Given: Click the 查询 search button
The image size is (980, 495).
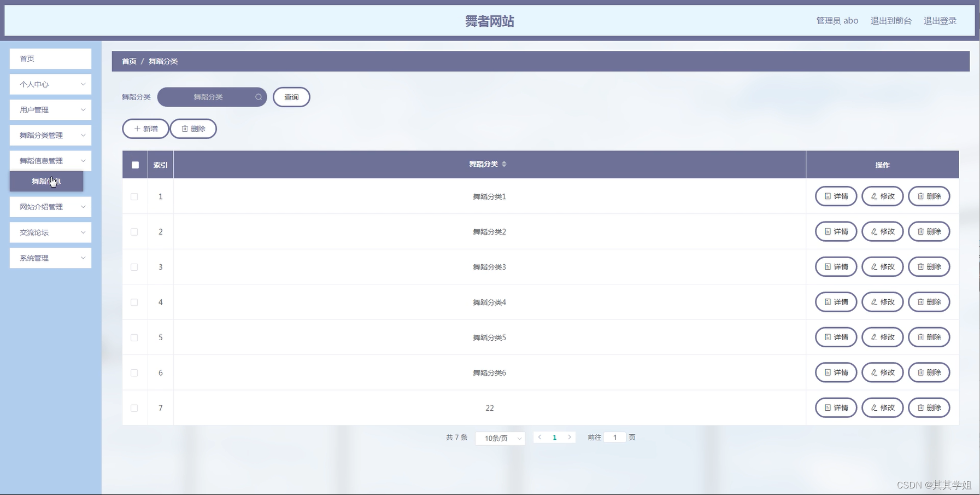Looking at the screenshot, I should (x=291, y=97).
